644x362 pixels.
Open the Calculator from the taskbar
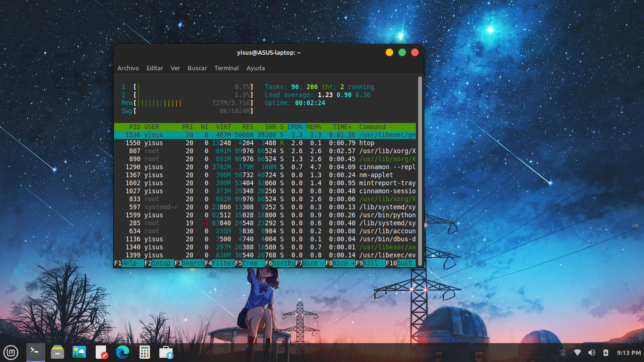(144, 352)
